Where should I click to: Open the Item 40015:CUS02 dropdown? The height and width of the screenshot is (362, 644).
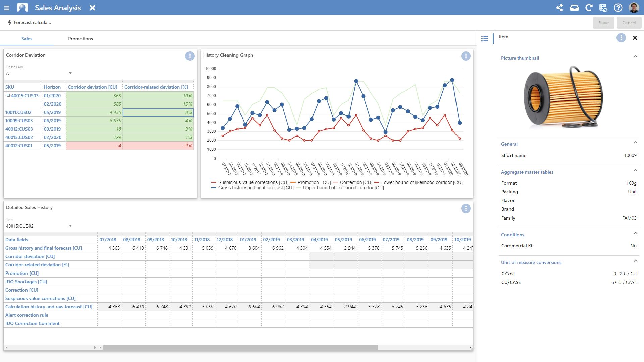point(70,226)
